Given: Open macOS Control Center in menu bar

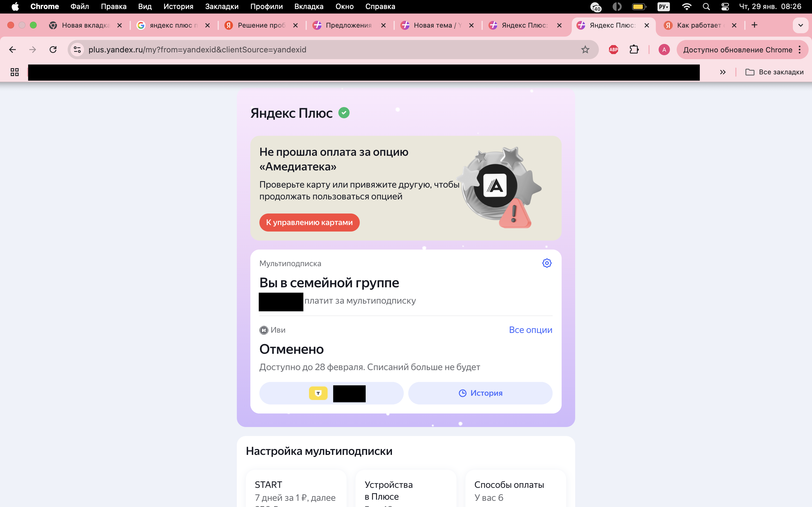Looking at the screenshot, I should pyautogui.click(x=725, y=7).
